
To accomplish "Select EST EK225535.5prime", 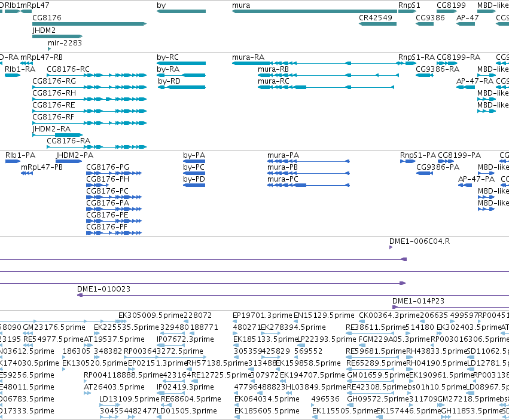I will tap(126, 327).
